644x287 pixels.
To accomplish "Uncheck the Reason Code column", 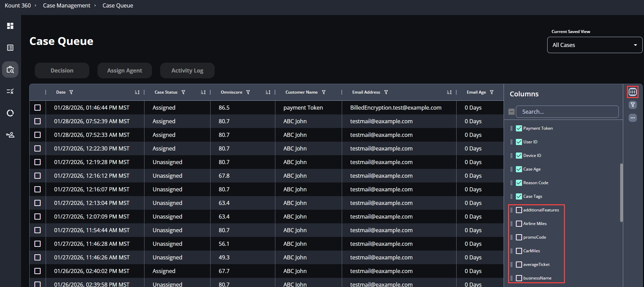I will tap(519, 183).
